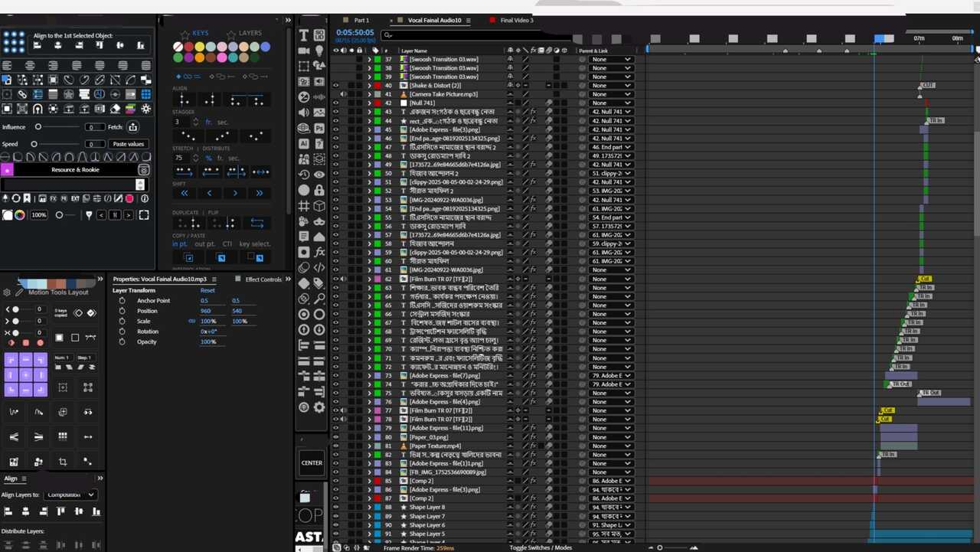Switch to the Part 1 tab
980x552 pixels.
click(x=361, y=20)
